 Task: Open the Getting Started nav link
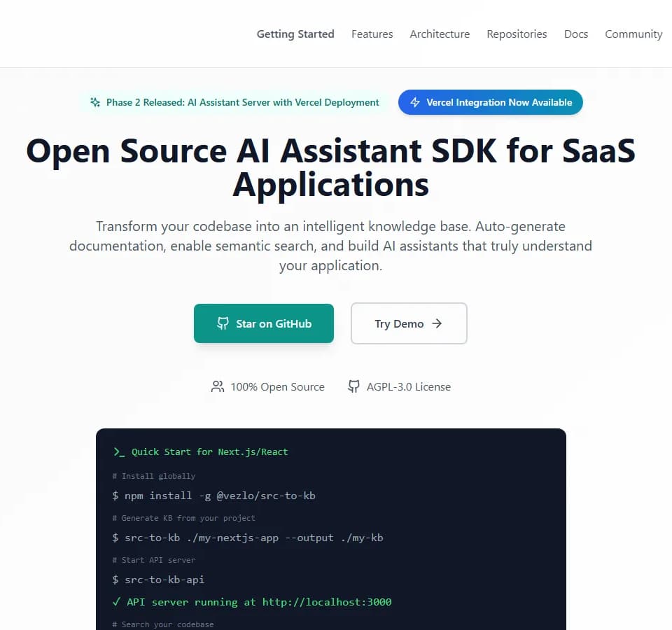click(295, 34)
